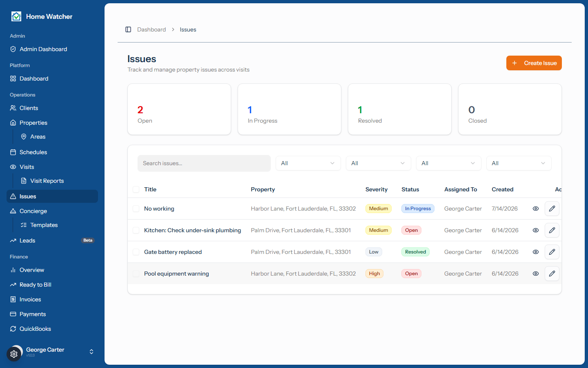Edit the 'Kitchen: Check under-sink plumbing' issue
Viewport: 588px width, 368px height.
(x=552, y=230)
